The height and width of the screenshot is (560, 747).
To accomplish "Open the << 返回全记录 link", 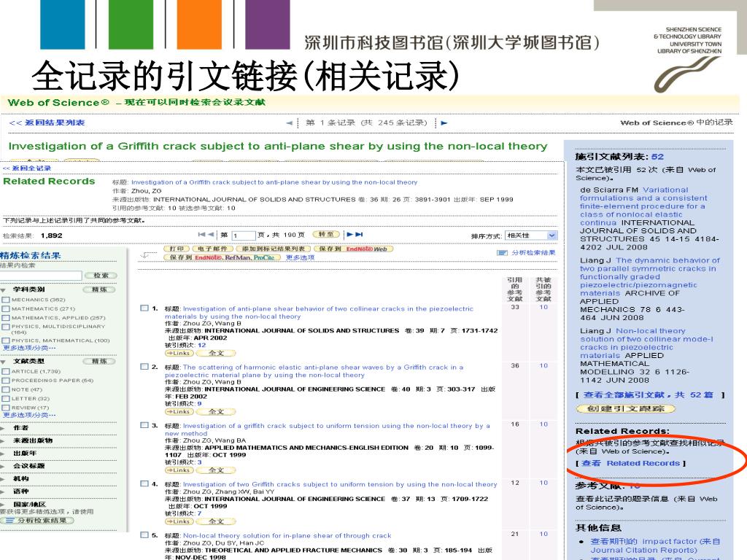I will [27, 168].
